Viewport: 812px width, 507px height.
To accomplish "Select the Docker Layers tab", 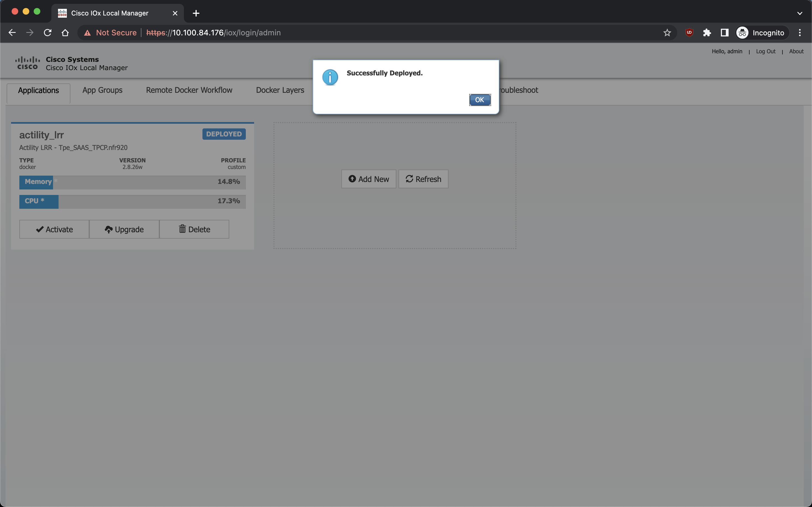I will point(280,90).
